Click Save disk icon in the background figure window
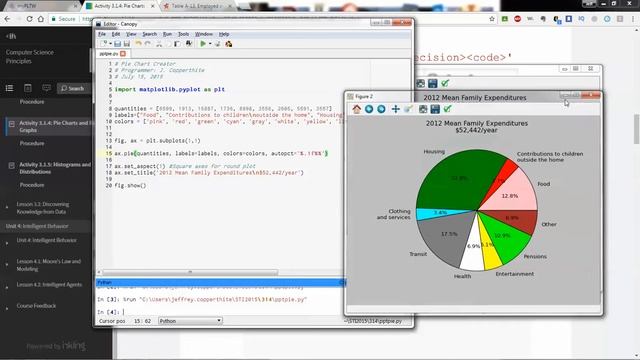Viewport: 640px width, 360px height. tap(433, 84)
